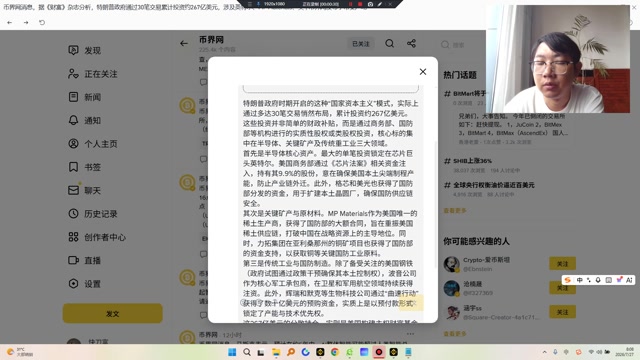This screenshot has width=640, height=360.
Task: Open the taskbar search magnifier
Action: click(x=247, y=352)
